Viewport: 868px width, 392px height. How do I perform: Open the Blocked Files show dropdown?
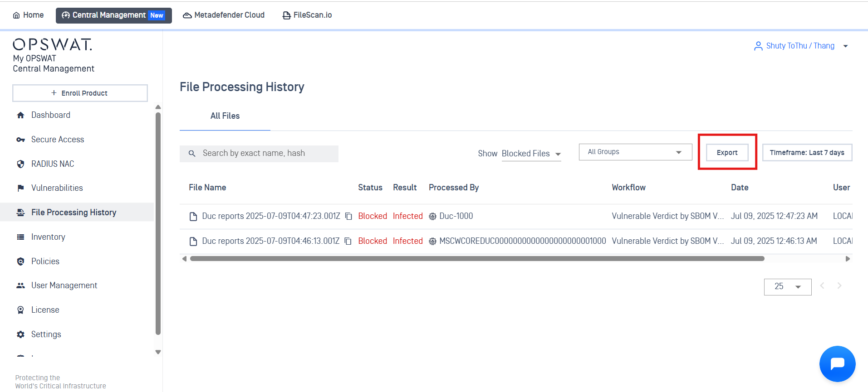(x=531, y=154)
